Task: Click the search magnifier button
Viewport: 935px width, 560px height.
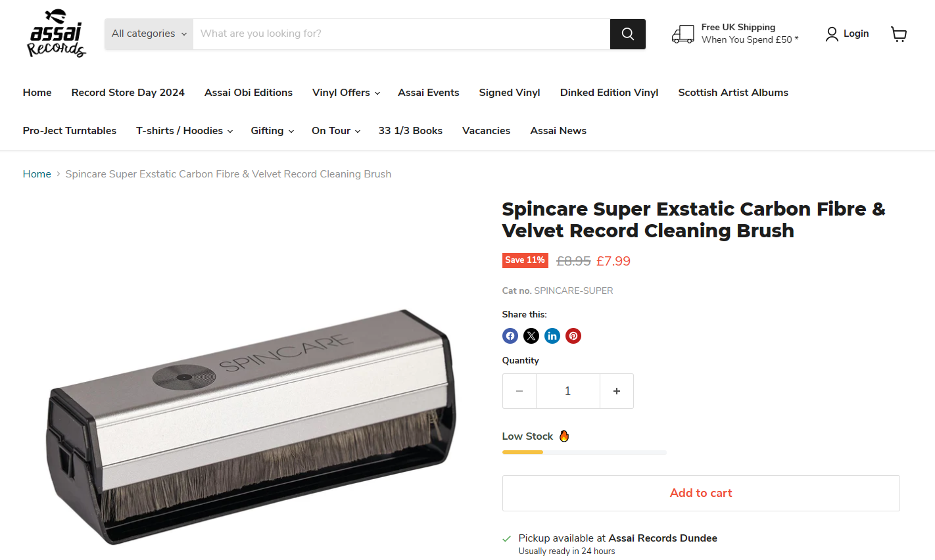Action: (627, 34)
